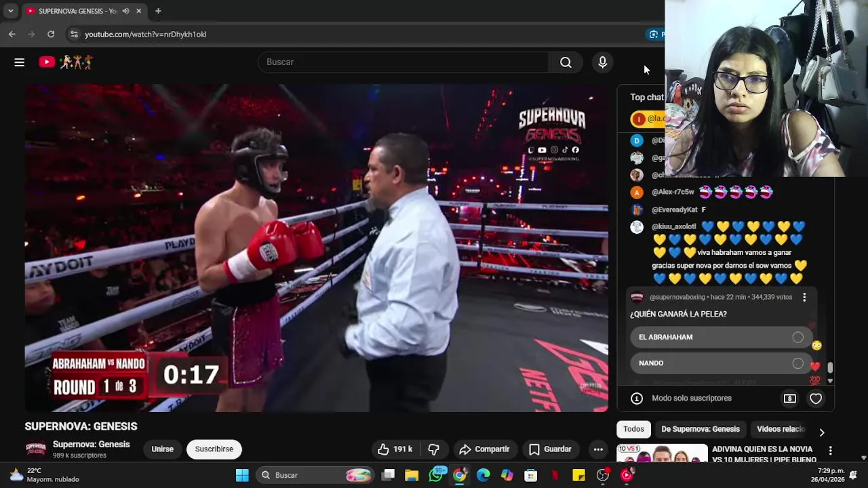Open Netflix from taskbar
The height and width of the screenshot is (488, 868).
point(555,475)
